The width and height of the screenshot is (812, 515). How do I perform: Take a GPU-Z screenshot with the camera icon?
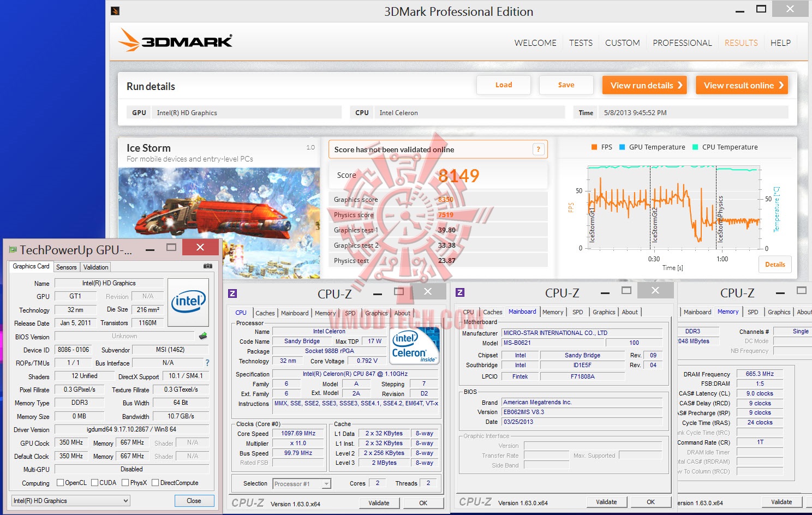click(208, 266)
